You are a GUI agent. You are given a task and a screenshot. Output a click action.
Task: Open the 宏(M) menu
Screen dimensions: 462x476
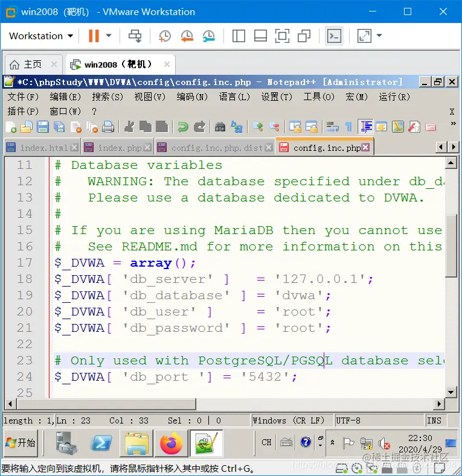(356, 97)
